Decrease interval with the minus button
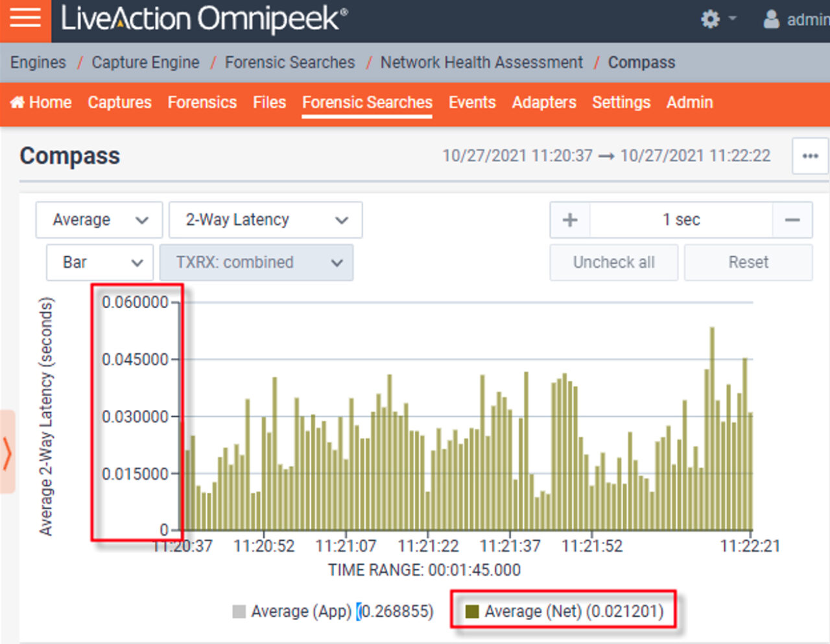This screenshot has height=644, width=830. [792, 220]
